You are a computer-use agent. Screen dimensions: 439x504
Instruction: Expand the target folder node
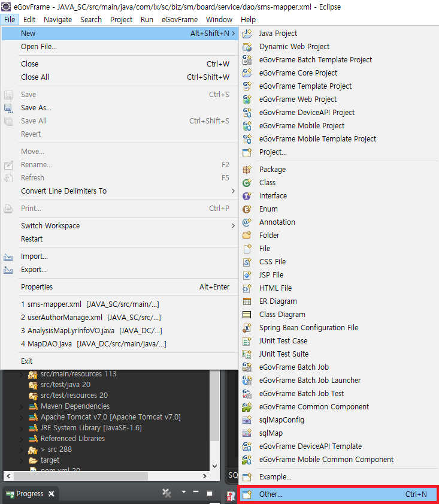click(x=21, y=460)
